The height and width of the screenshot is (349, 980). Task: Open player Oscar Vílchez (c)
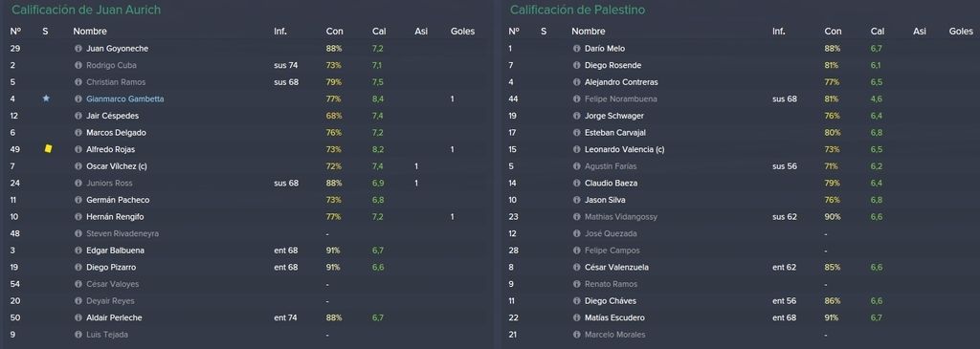coord(116,166)
